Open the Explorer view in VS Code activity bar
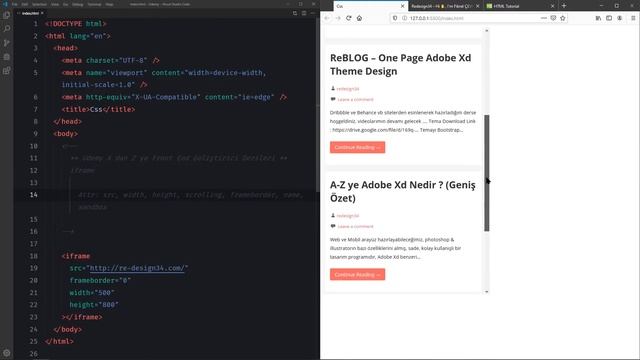 coord(7,15)
